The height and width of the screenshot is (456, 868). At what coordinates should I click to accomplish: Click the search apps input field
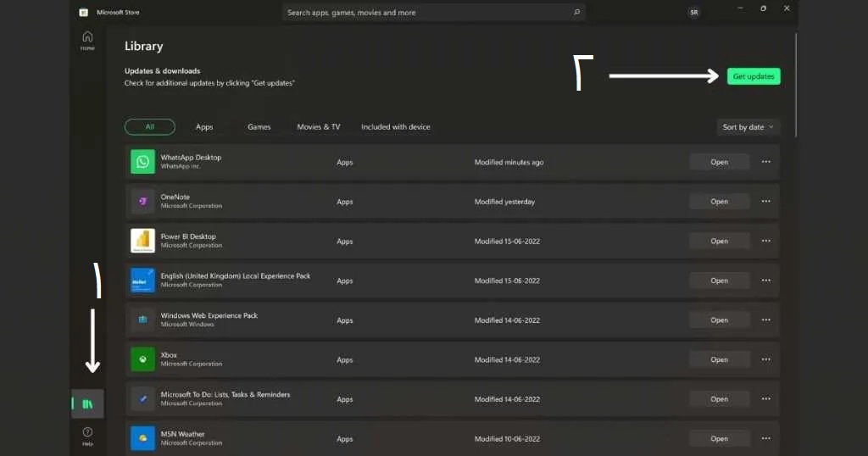coord(424,13)
